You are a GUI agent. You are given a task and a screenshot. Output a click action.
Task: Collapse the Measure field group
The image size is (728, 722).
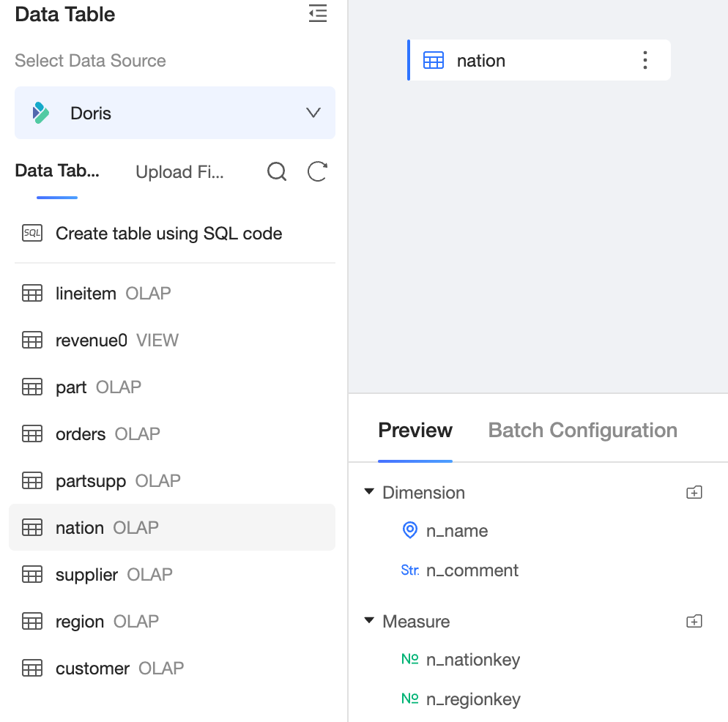click(x=369, y=622)
